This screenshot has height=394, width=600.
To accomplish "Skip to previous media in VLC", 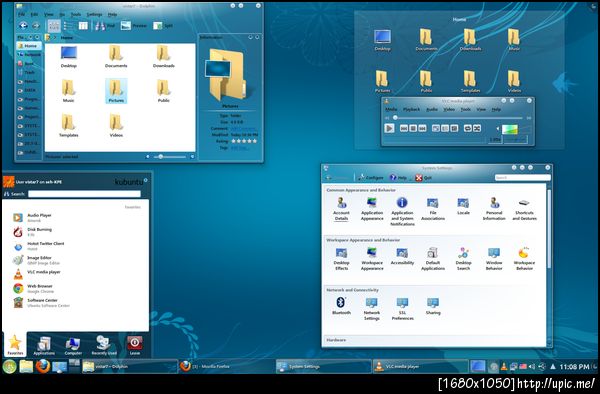I will pos(404,129).
